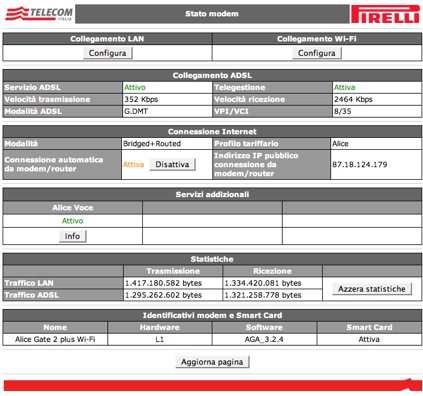Select the public IP 87.18.124.179

click(360, 164)
